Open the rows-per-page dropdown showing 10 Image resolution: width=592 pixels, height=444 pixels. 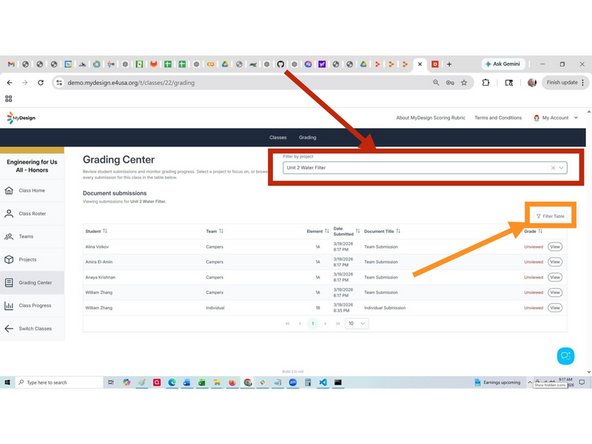tap(356, 324)
